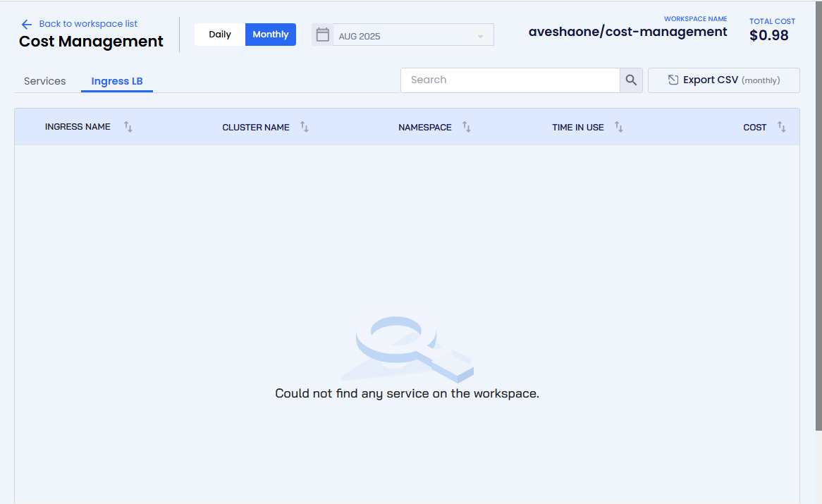822x504 pixels.
Task: Click the calendar icon beside AUG 2025
Action: (x=323, y=35)
